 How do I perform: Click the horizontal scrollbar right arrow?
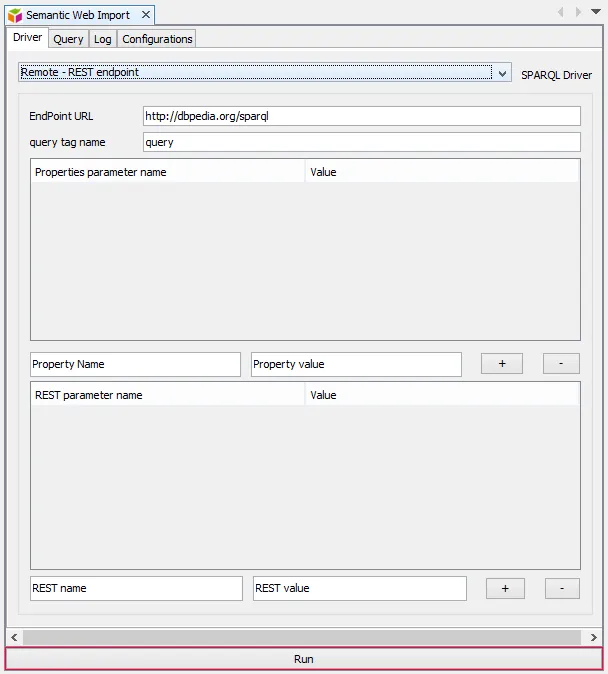[594, 637]
